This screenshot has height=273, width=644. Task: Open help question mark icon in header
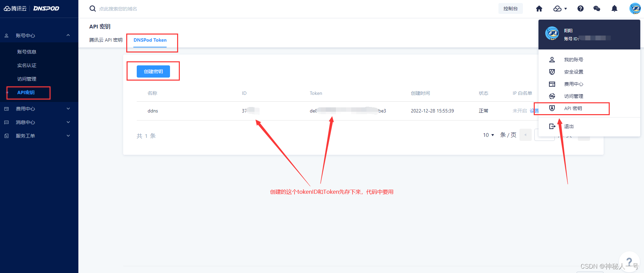581,8
